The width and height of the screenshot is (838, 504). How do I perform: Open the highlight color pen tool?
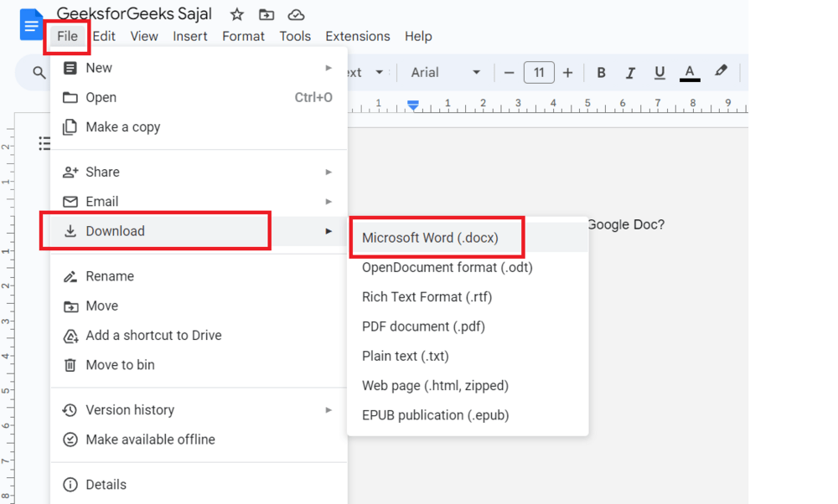click(721, 71)
